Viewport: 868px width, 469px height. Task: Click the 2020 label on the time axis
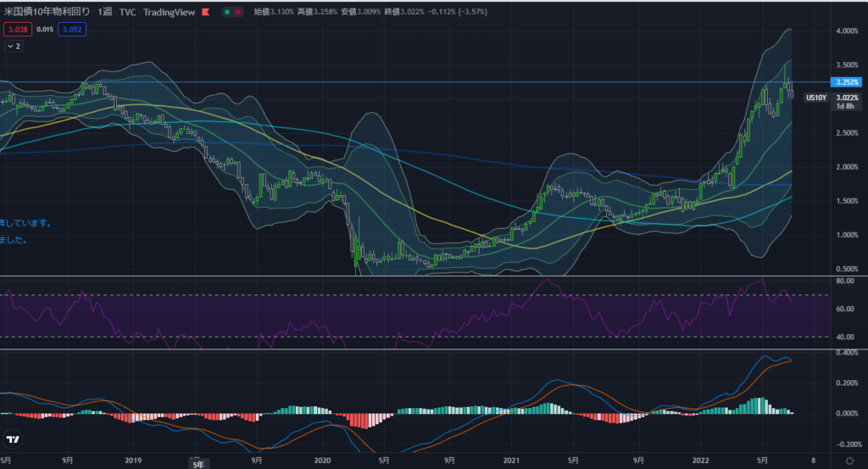pyautogui.click(x=321, y=459)
